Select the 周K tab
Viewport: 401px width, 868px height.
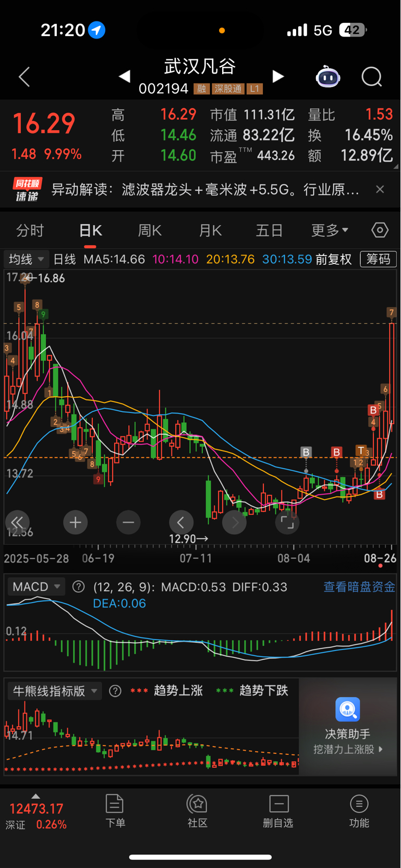[150, 230]
